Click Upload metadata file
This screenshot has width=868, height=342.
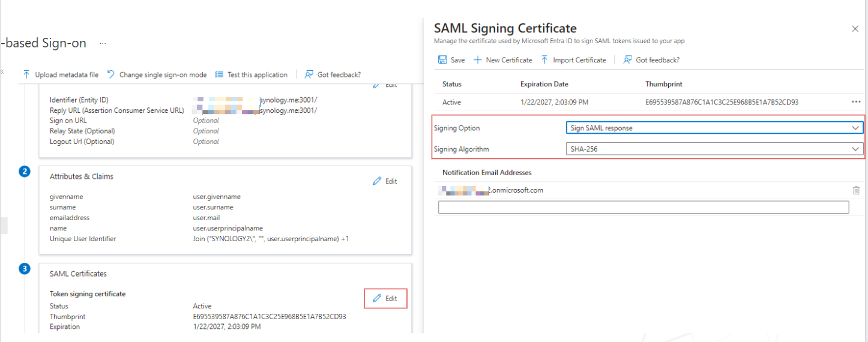click(61, 75)
